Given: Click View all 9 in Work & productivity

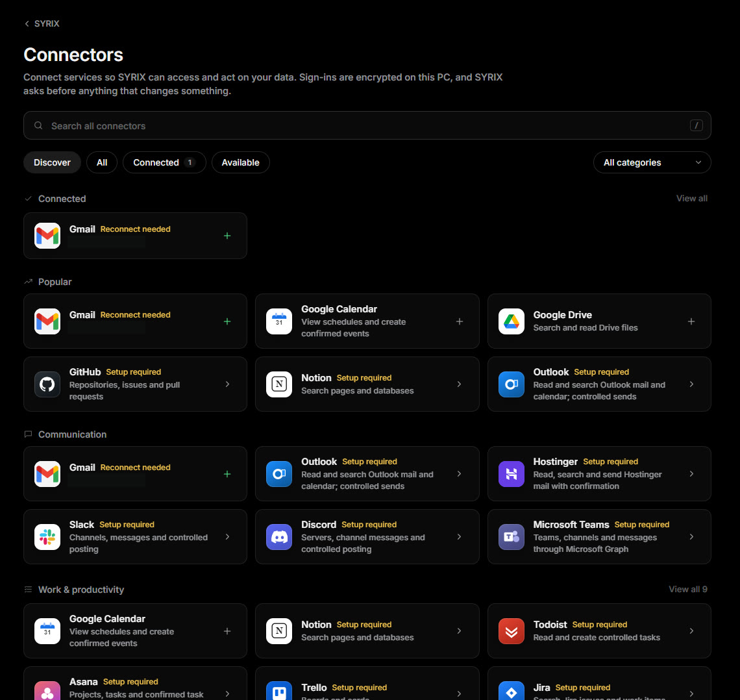Looking at the screenshot, I should coord(687,589).
